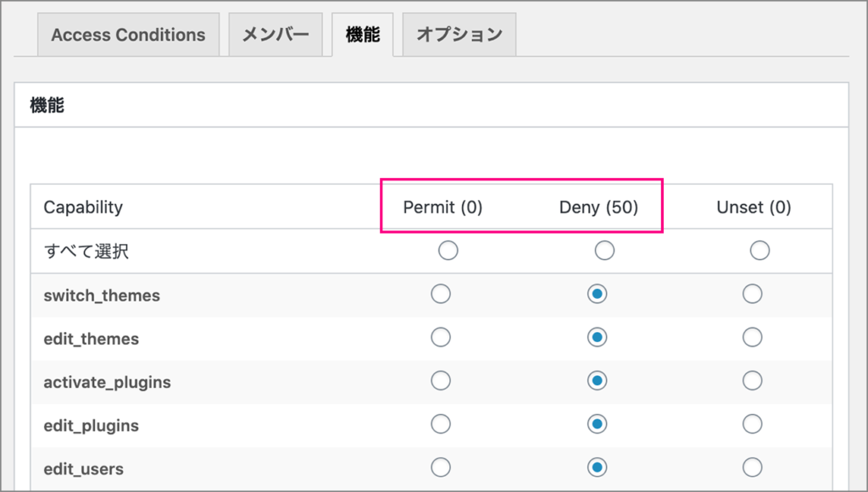This screenshot has width=868, height=492.
Task: Set switch_themes to Unset
Action: pos(753,294)
